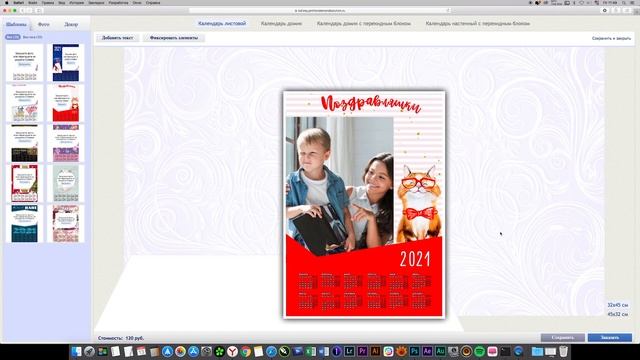Open Safari from the Dock

click(271, 351)
